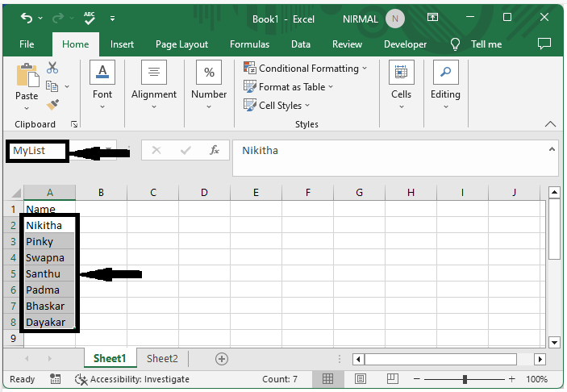Click the zoom slider handle
Image resolution: width=567 pixels, height=392 pixels.
coord(465,379)
